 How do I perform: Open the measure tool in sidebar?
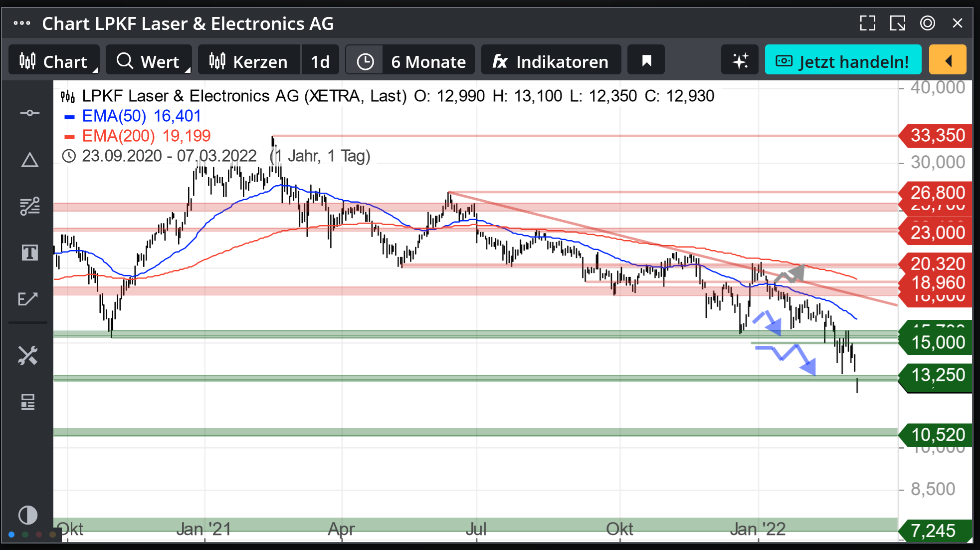[x=28, y=299]
